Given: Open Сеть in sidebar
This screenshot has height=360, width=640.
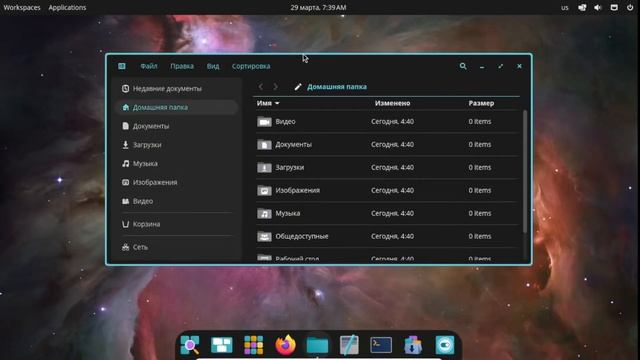Looking at the screenshot, I should click(x=177, y=247).
